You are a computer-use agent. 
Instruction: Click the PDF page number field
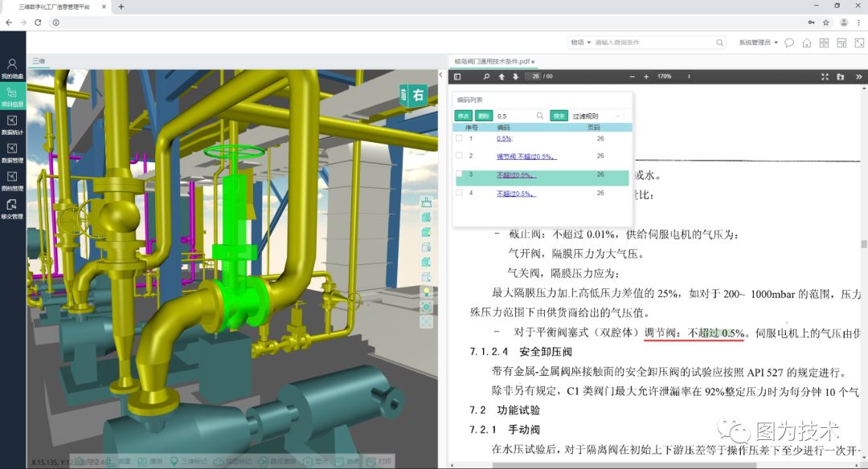tap(534, 77)
